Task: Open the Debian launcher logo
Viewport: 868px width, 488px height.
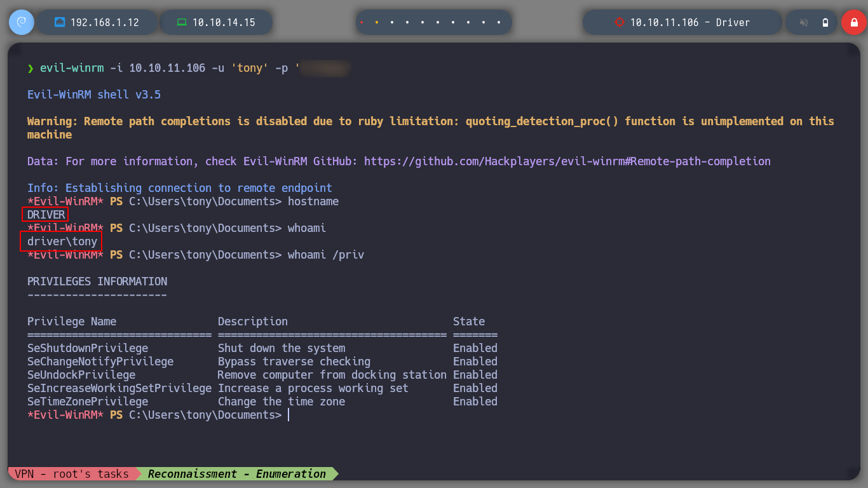Action: (22, 22)
